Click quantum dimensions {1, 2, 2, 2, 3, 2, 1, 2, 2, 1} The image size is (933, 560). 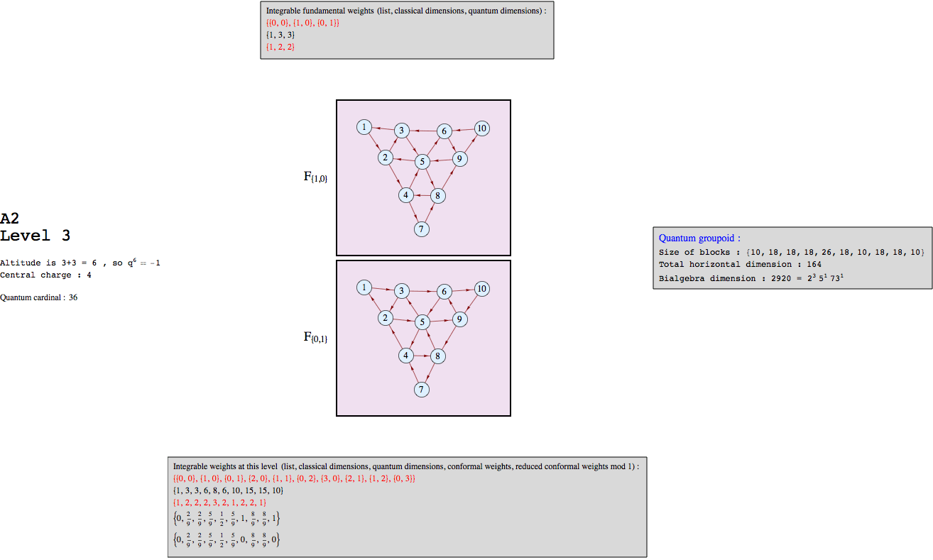220,503
